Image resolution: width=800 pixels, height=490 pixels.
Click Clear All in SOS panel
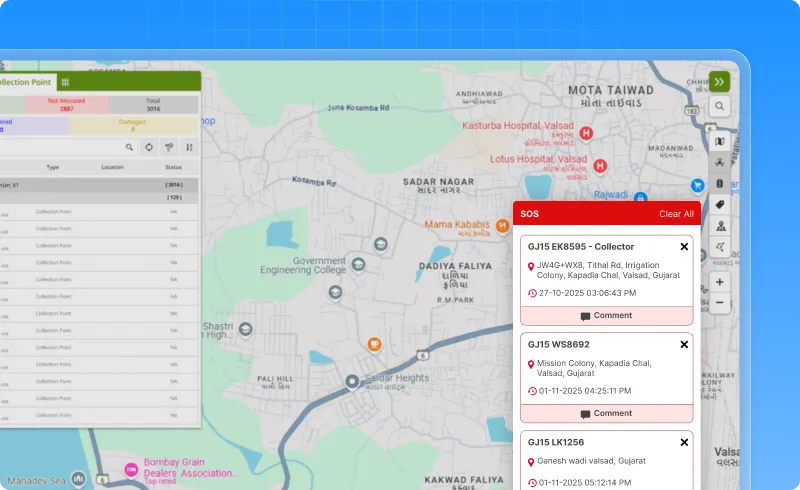pyautogui.click(x=676, y=214)
